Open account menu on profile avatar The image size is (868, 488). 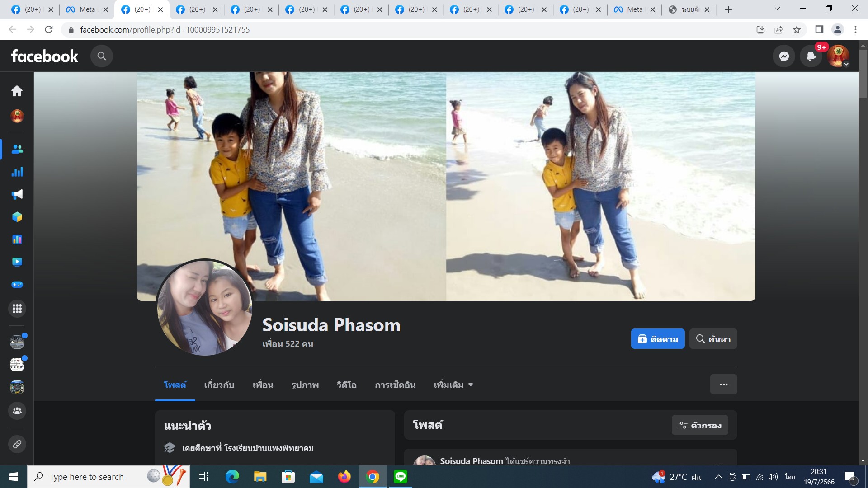pos(838,56)
